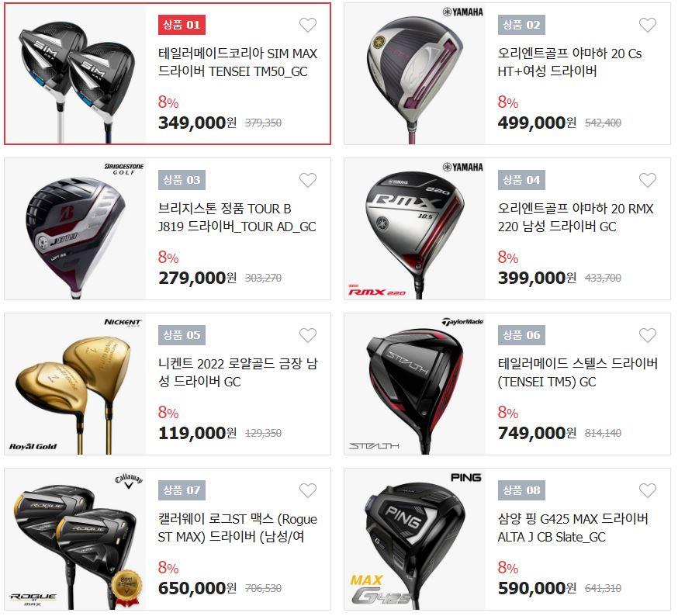Click the heart icon on product 03 Bridgestone J819

click(308, 181)
